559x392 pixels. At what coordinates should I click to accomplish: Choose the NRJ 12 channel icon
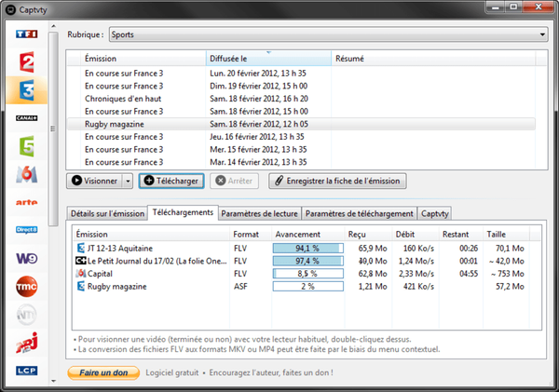pos(27,343)
